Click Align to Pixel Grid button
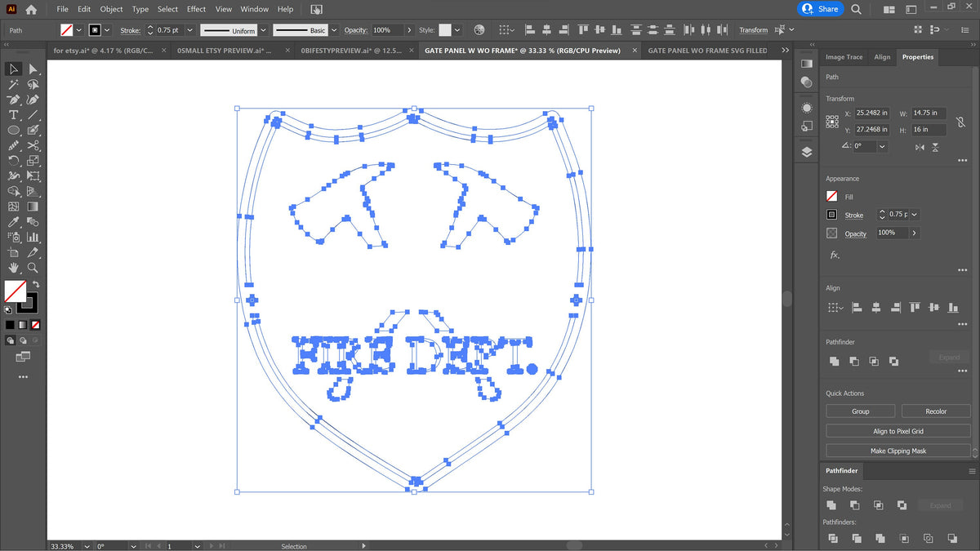 (898, 431)
